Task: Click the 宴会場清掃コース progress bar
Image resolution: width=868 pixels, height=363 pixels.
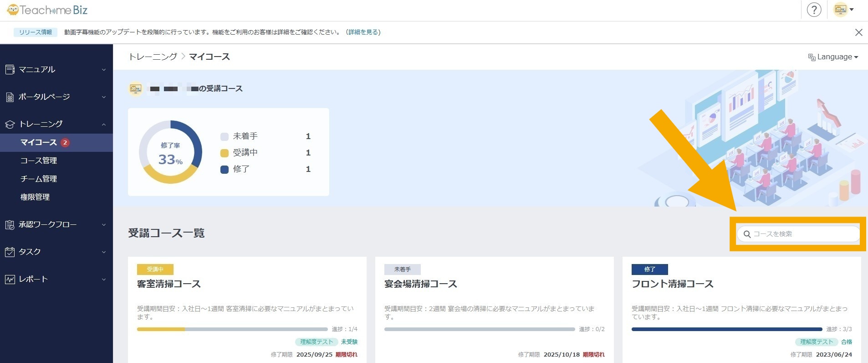Action: [x=480, y=329]
